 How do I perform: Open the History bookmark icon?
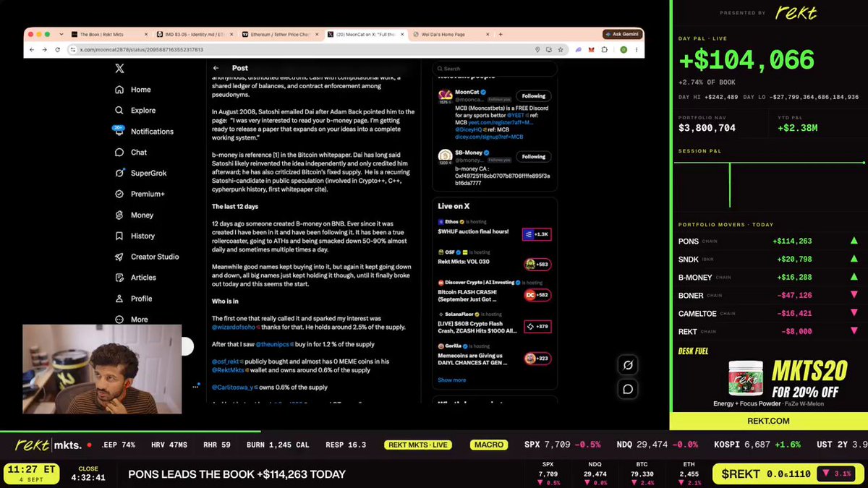[x=119, y=236]
